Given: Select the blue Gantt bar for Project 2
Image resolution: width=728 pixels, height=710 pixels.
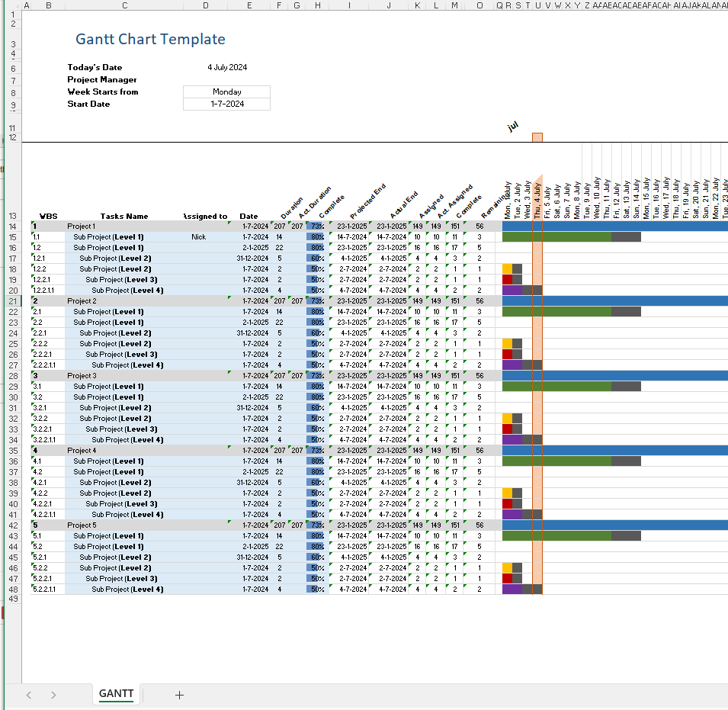Looking at the screenshot, I should (610, 300).
